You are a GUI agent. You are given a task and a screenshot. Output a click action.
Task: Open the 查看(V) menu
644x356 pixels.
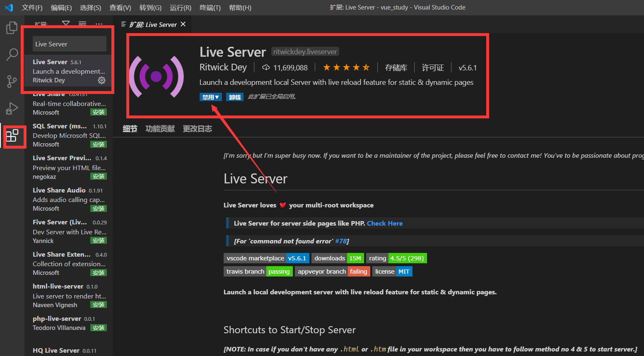[x=120, y=7]
